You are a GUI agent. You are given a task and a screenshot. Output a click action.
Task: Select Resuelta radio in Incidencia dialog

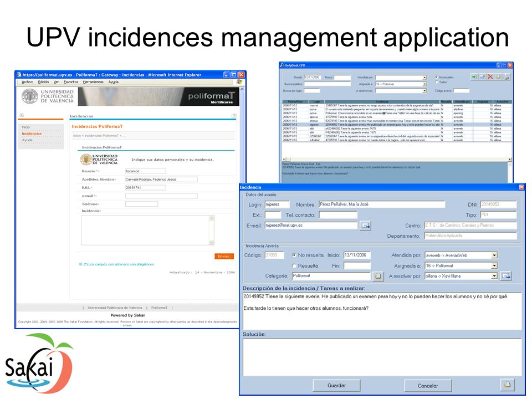pos(294,266)
